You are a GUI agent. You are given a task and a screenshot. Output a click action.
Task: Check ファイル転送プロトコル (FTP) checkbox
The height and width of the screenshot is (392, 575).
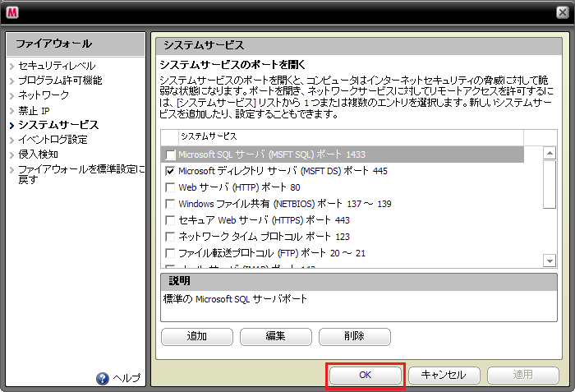[x=170, y=253]
